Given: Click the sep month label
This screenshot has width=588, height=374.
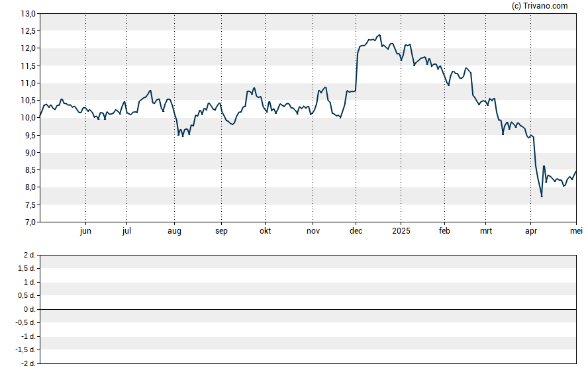Looking at the screenshot, I should click(221, 231).
